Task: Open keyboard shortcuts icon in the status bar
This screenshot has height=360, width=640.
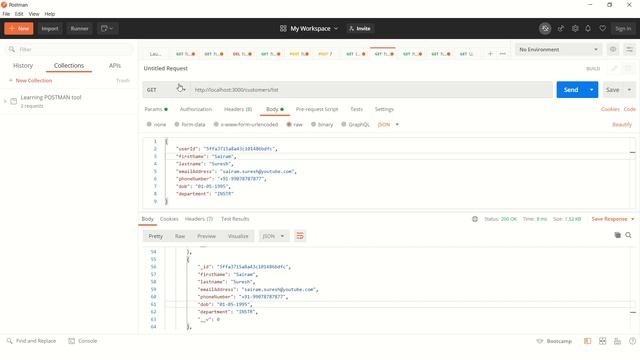Action: pyautogui.click(x=617, y=341)
